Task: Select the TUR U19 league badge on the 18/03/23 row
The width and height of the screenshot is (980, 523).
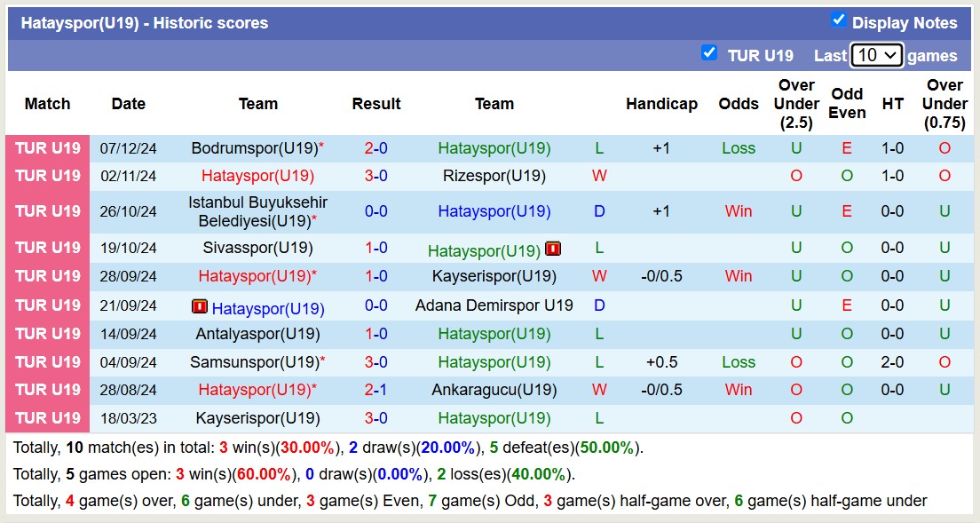Action: tap(47, 417)
